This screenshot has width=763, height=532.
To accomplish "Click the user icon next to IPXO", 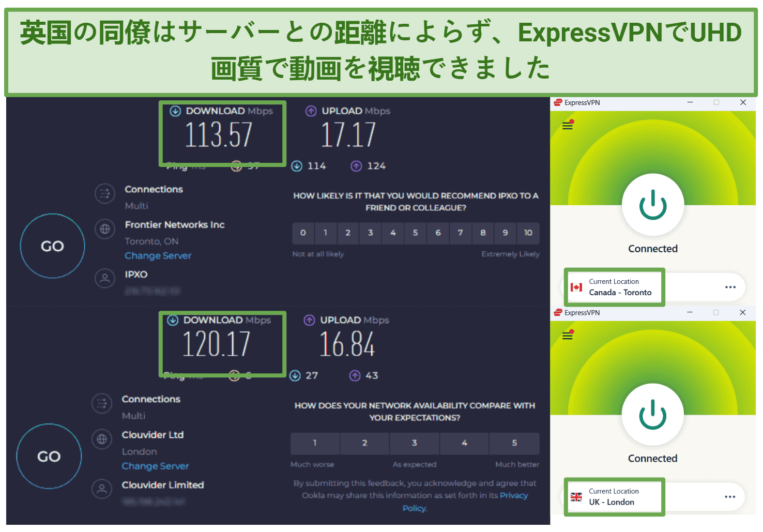I will (105, 279).
